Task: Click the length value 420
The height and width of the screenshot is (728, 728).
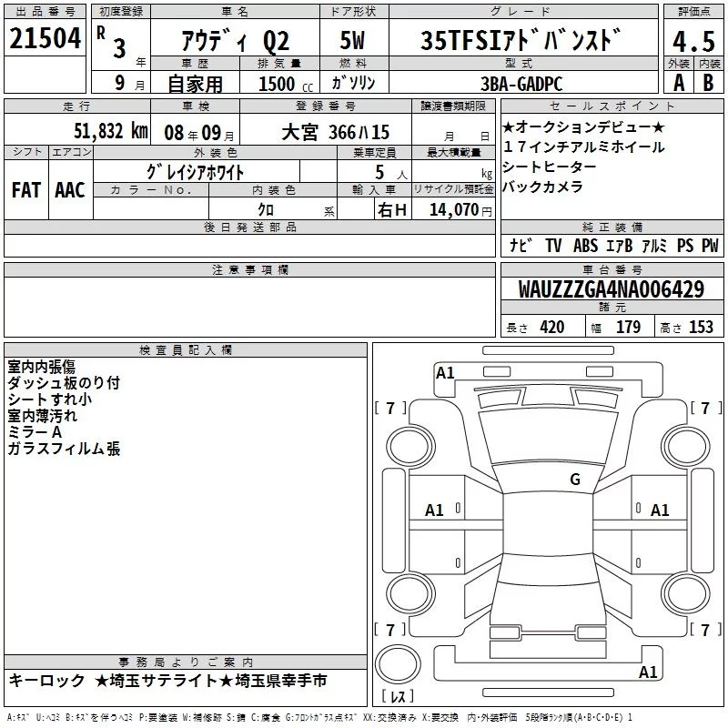Action: [x=552, y=327]
